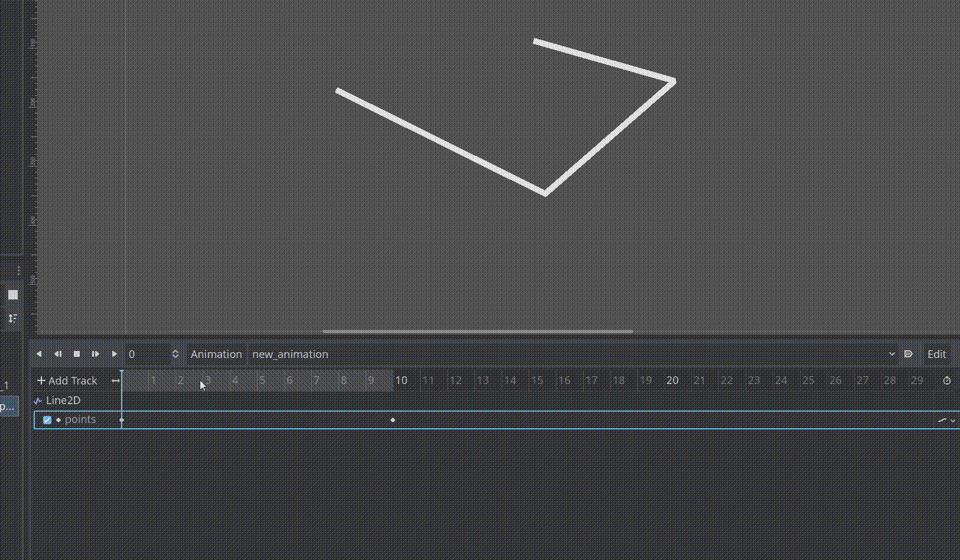The width and height of the screenshot is (960, 560).
Task: Click the vertical dots handle above the left sidebar
Action: click(19, 269)
